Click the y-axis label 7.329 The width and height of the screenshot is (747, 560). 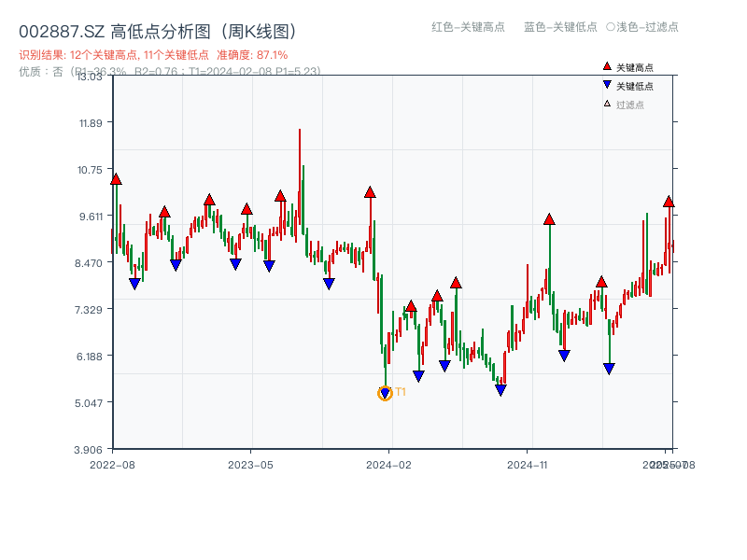click(88, 310)
